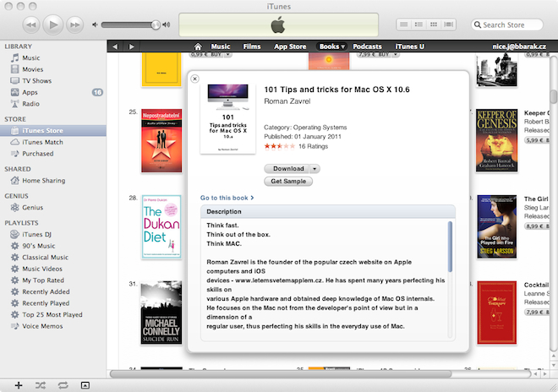Image resolution: width=558 pixels, height=392 pixels.
Task: Toggle repeat mode
Action: [63, 385]
